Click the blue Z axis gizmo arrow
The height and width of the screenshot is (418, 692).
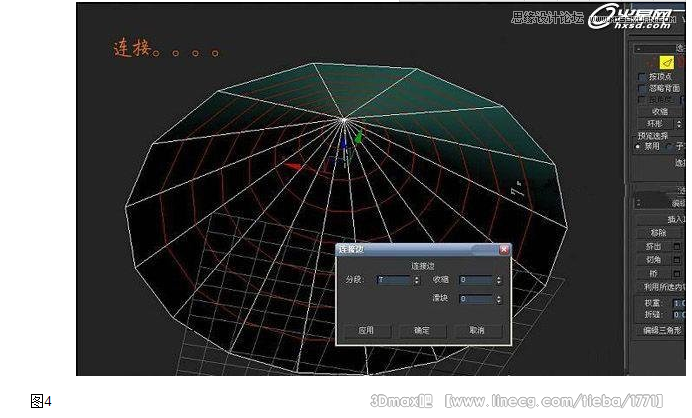tap(343, 143)
